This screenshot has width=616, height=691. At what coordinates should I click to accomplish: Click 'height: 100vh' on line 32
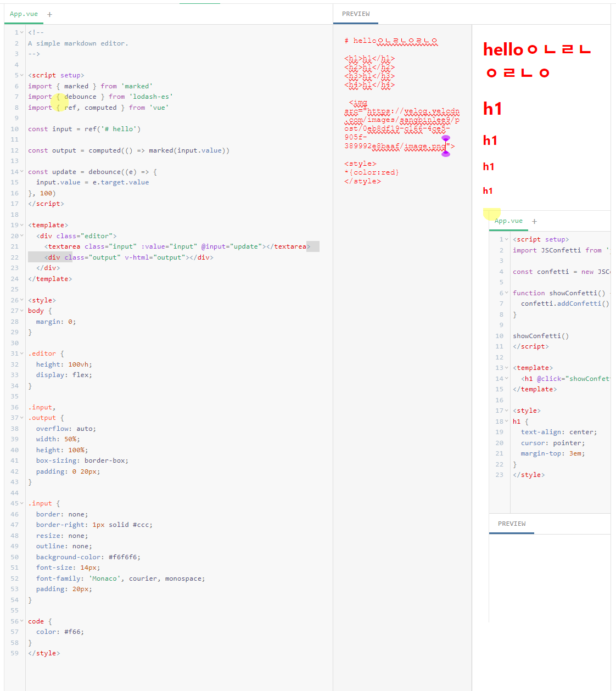click(x=64, y=364)
